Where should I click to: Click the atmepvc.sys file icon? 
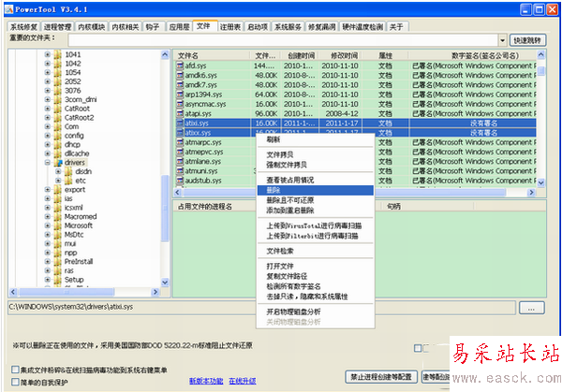(180, 152)
